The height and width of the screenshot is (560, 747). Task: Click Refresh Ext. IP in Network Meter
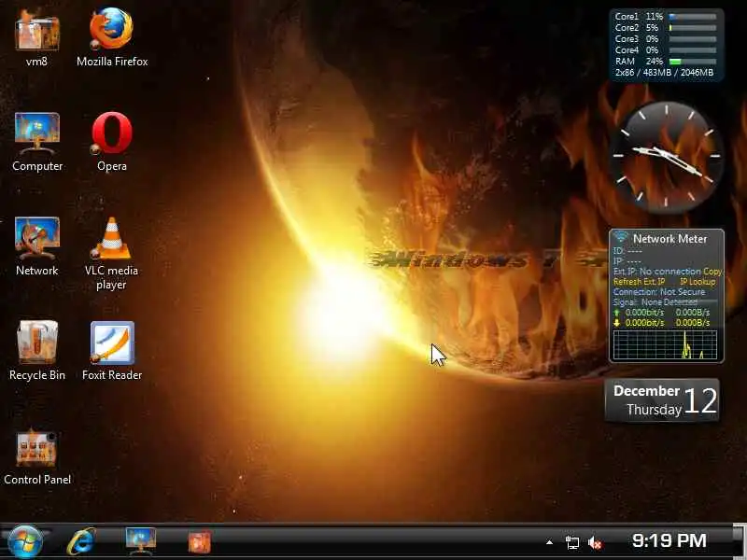[639, 282]
